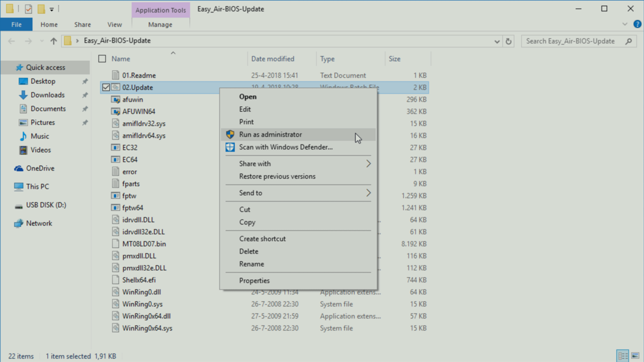Screen dimensions: 644x362
Task: Expand the Share with submenu arrow
Action: click(x=368, y=164)
